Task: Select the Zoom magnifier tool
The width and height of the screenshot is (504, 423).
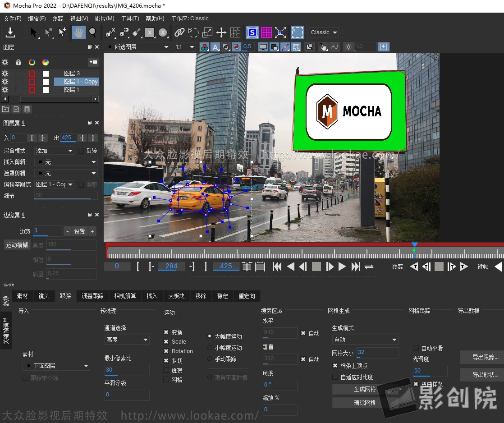Action: point(92,32)
